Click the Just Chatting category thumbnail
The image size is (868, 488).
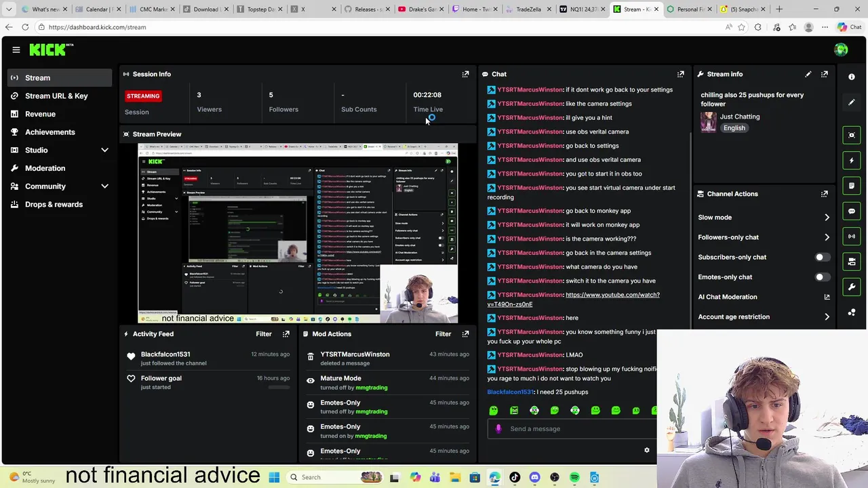709,122
